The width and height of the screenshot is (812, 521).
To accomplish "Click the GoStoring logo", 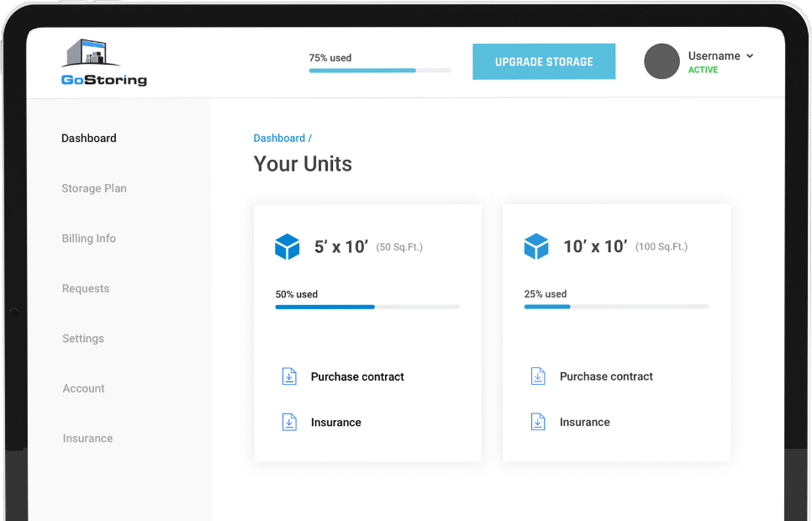I will [x=104, y=63].
